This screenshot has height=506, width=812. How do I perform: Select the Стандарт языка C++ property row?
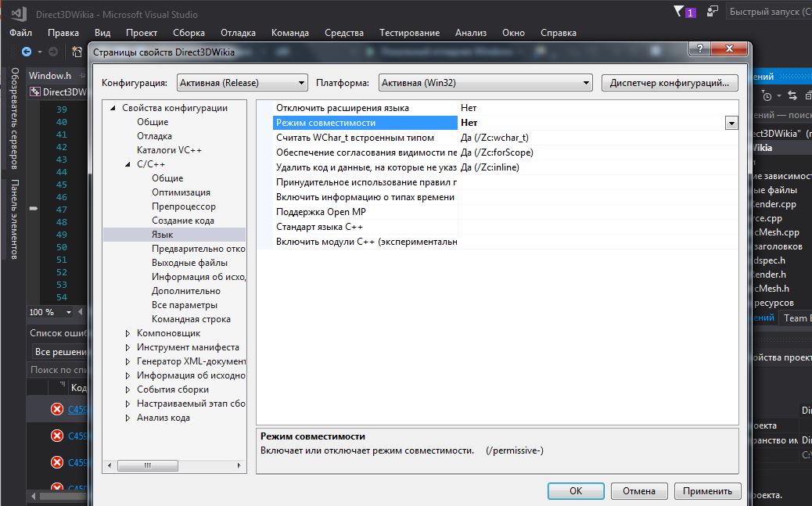click(x=505, y=227)
